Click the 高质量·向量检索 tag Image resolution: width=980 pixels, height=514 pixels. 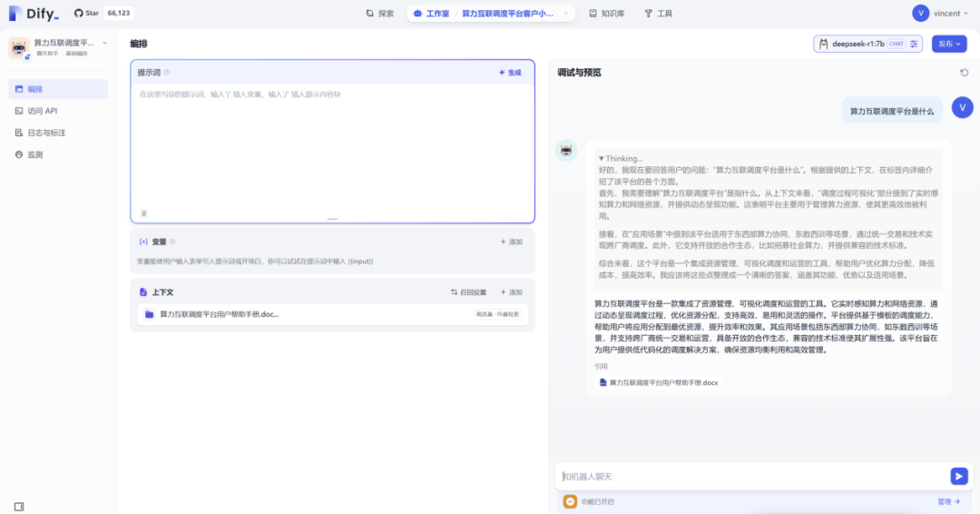coord(497,314)
